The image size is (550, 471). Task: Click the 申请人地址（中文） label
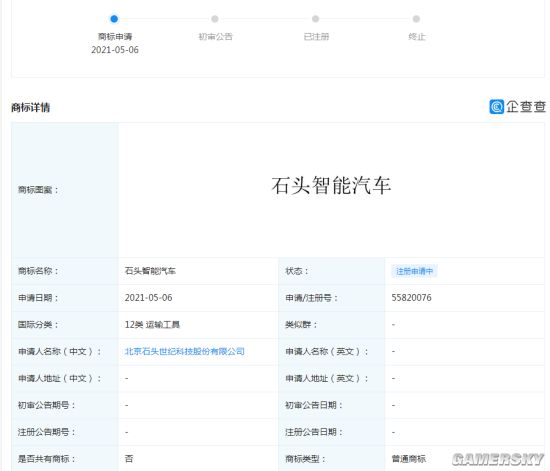pos(59,378)
